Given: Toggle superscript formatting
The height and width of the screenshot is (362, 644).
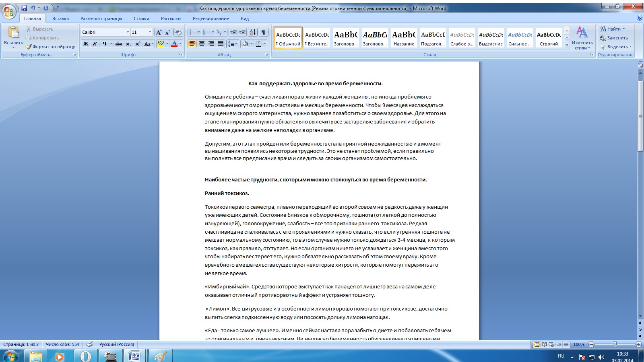Looking at the screenshot, I should [x=138, y=44].
